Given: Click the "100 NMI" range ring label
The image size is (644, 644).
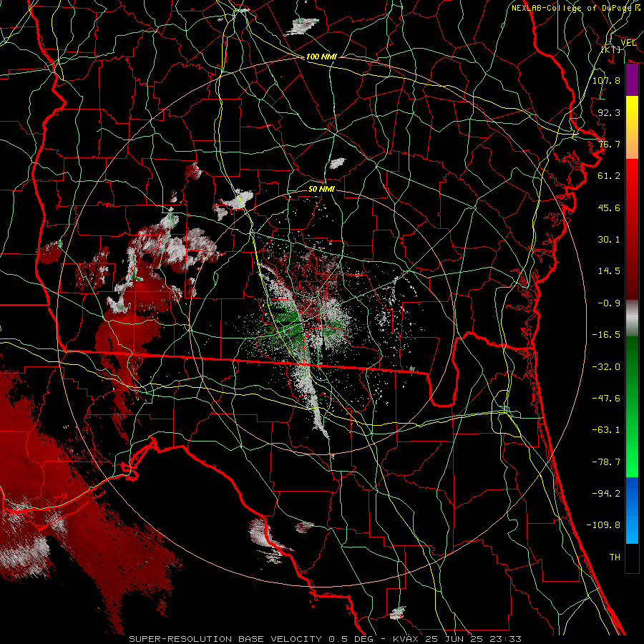Looking at the screenshot, I should click(x=321, y=57).
